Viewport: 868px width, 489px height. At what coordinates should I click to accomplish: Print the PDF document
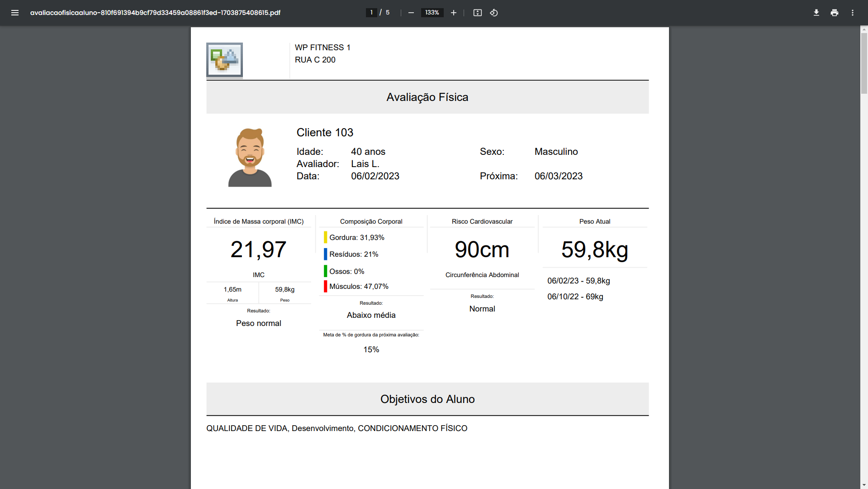(x=834, y=13)
